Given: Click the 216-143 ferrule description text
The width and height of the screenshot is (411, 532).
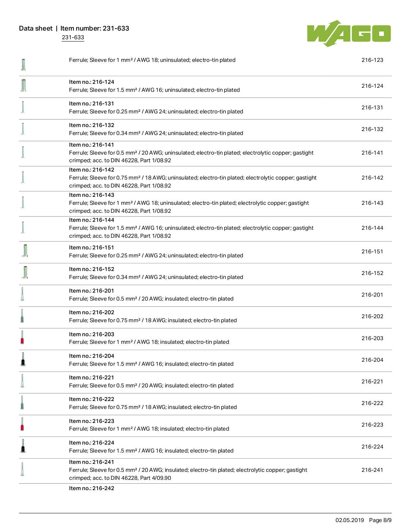Looking at the screenshot, I should [x=189, y=207].
